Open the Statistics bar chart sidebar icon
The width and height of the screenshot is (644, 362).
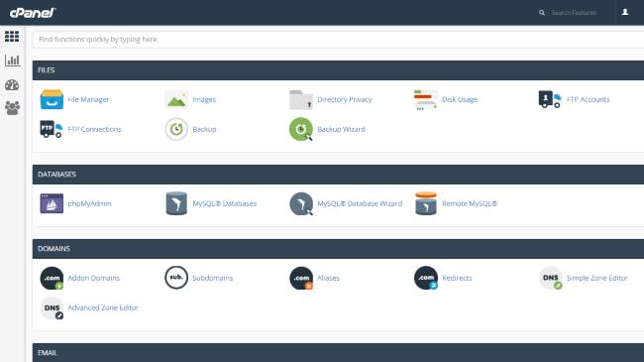[12, 60]
